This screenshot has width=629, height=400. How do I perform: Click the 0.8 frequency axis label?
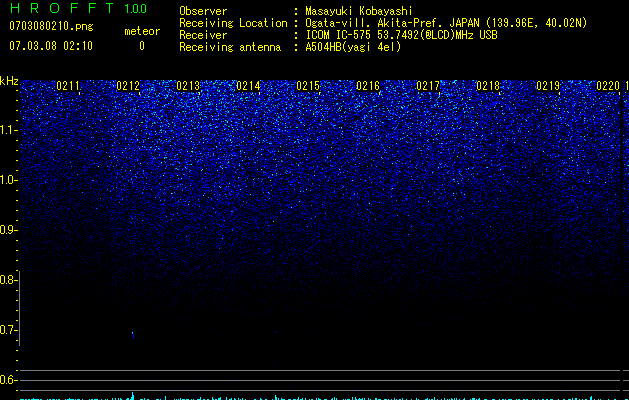click(x=8, y=280)
